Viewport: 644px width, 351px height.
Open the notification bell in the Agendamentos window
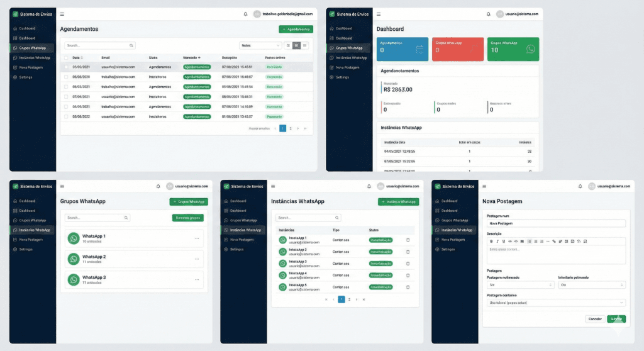[246, 14]
